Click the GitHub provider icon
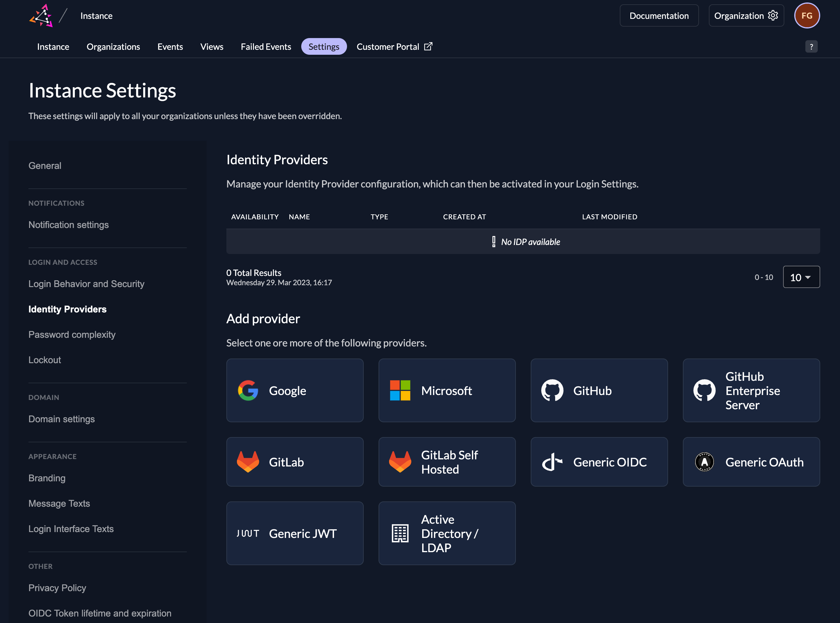840x623 pixels. click(551, 390)
